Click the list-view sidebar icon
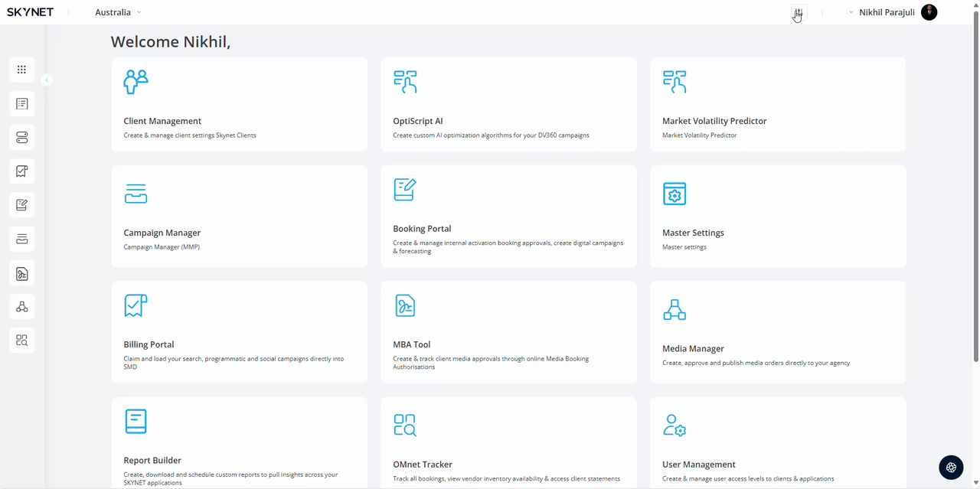 (x=21, y=103)
